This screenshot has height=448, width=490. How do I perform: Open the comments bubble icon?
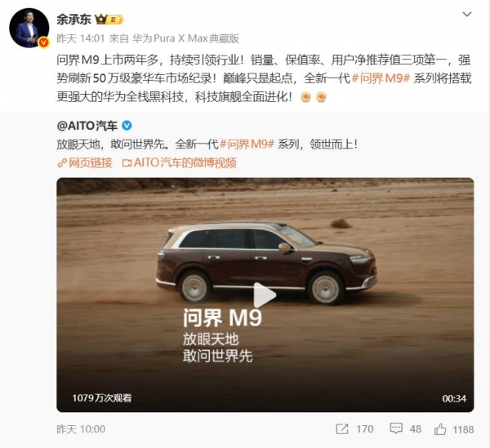pos(396,428)
